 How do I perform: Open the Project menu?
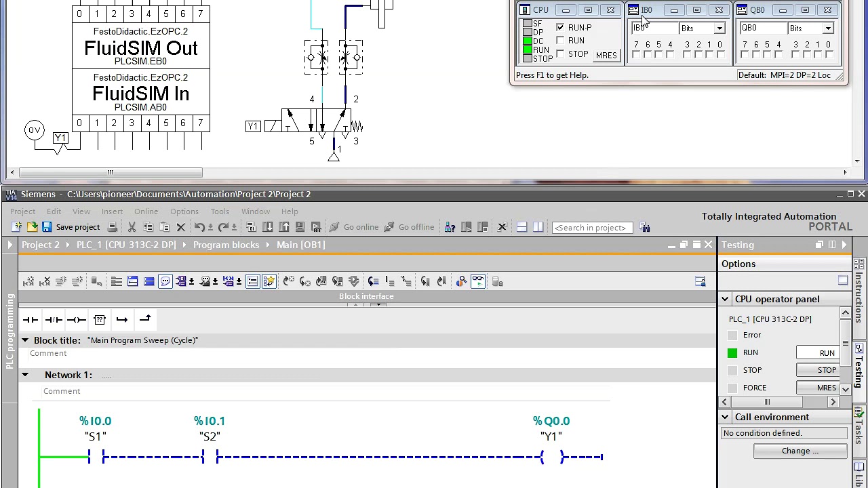[x=22, y=211]
